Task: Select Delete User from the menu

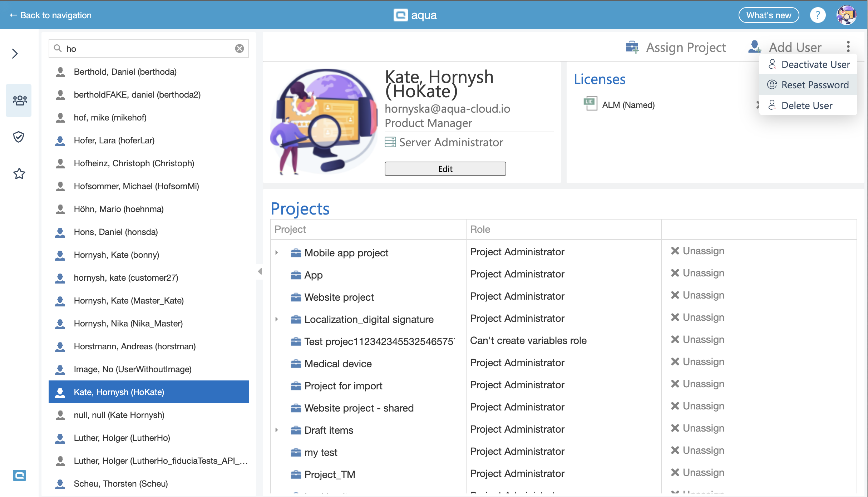Action: tap(807, 105)
